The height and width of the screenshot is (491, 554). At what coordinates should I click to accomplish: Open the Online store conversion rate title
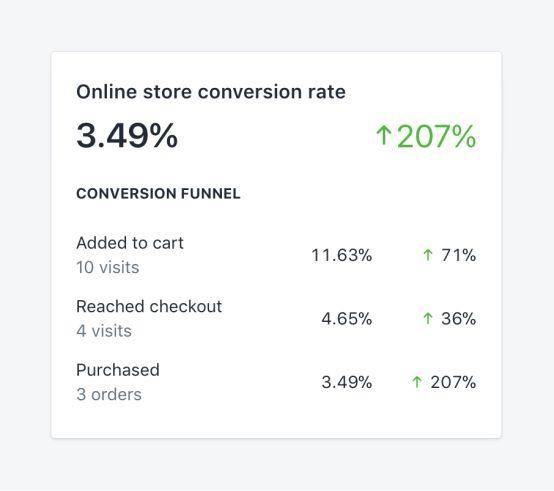point(211,92)
